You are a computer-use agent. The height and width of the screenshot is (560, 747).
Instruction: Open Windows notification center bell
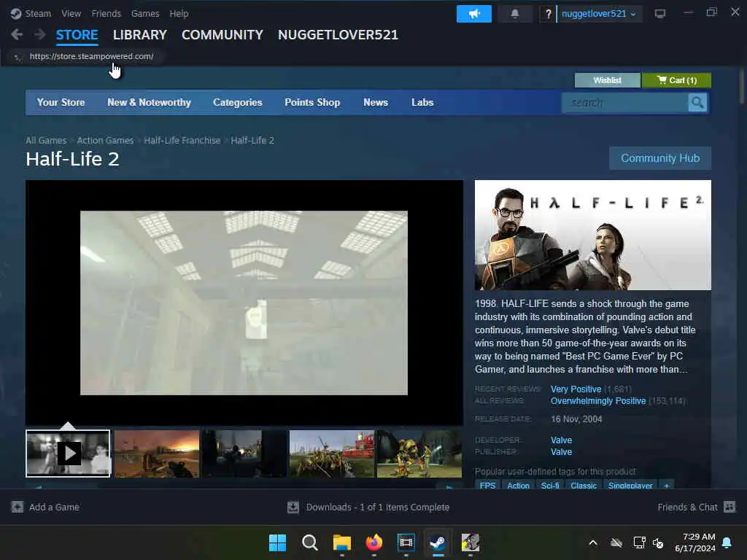727,542
